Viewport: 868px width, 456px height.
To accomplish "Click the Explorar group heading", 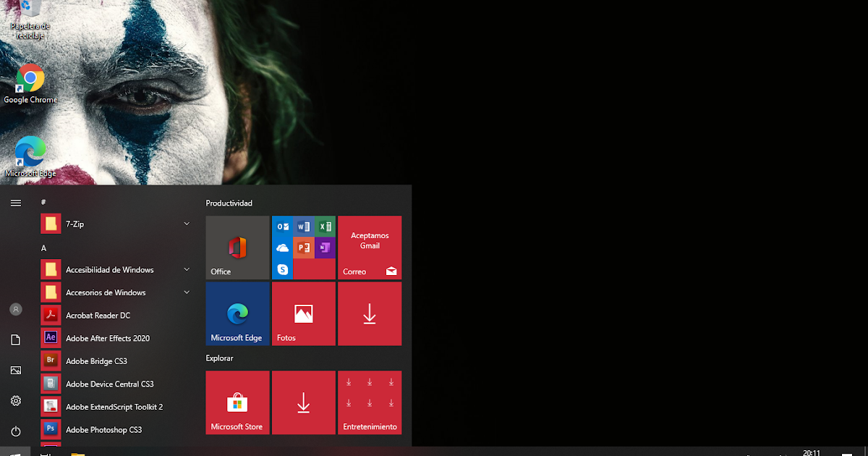I will coord(219,358).
